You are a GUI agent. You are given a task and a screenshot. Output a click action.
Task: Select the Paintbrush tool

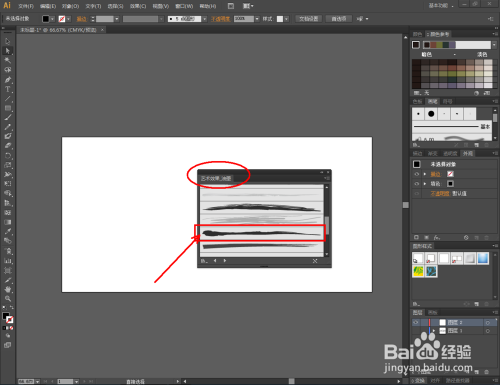(7, 117)
